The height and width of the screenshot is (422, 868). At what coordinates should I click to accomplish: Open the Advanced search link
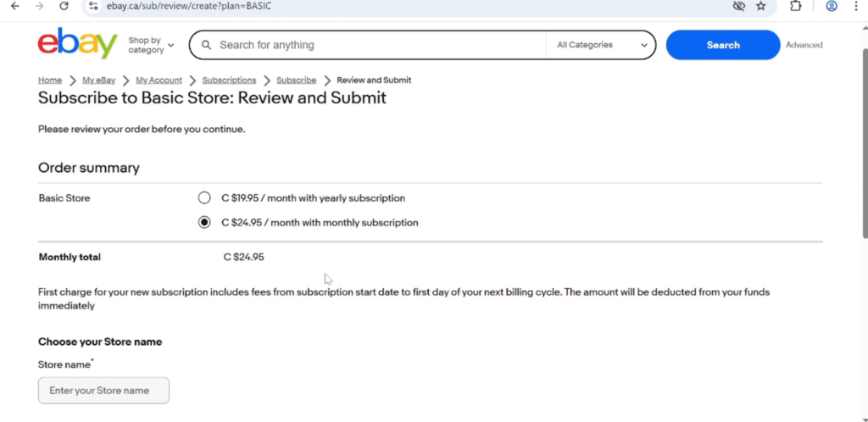[x=804, y=45]
